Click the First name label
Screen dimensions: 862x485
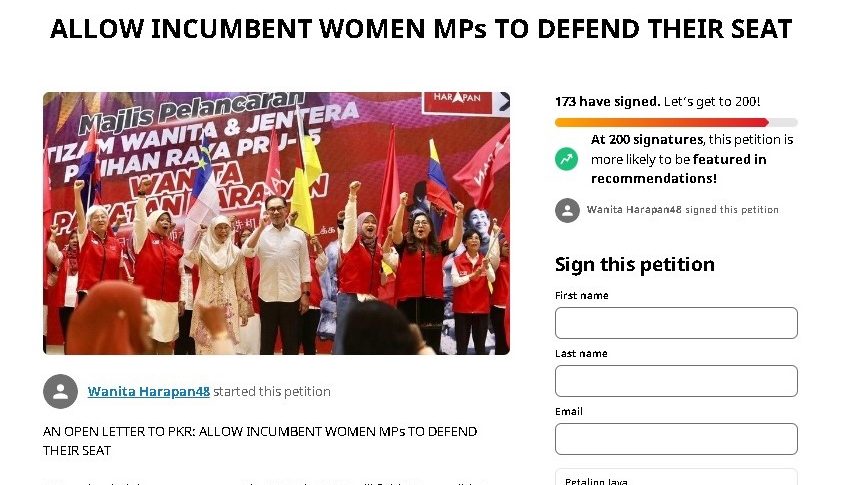pos(582,295)
